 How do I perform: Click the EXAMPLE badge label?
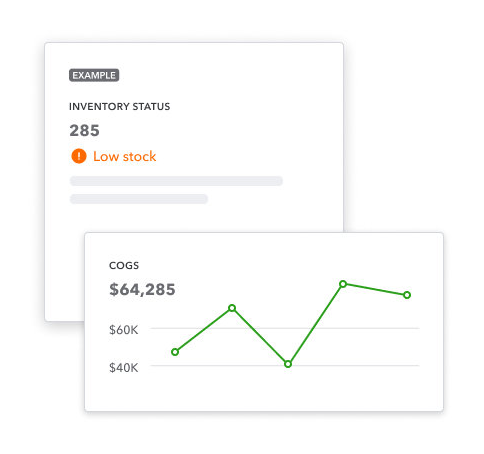(94, 75)
